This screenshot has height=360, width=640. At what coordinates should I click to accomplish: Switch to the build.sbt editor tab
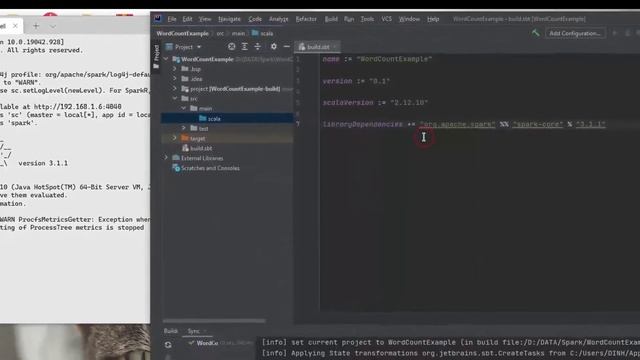click(318, 47)
